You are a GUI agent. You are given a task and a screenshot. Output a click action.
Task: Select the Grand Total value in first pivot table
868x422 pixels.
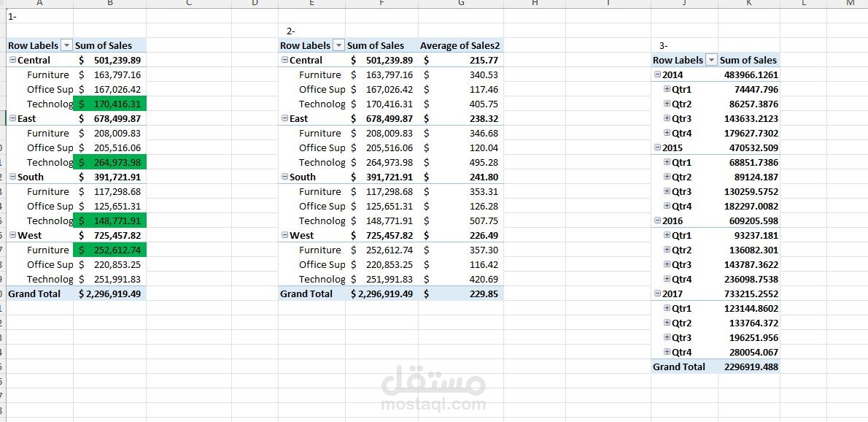(x=109, y=294)
